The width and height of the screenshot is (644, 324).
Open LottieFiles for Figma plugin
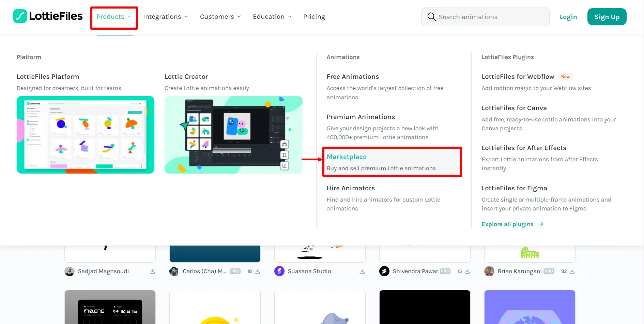514,188
